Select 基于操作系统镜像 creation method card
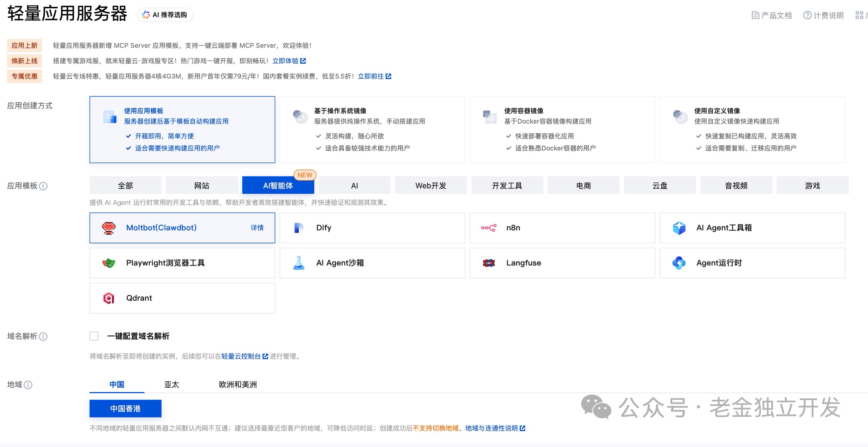The image size is (868, 447). tap(372, 129)
